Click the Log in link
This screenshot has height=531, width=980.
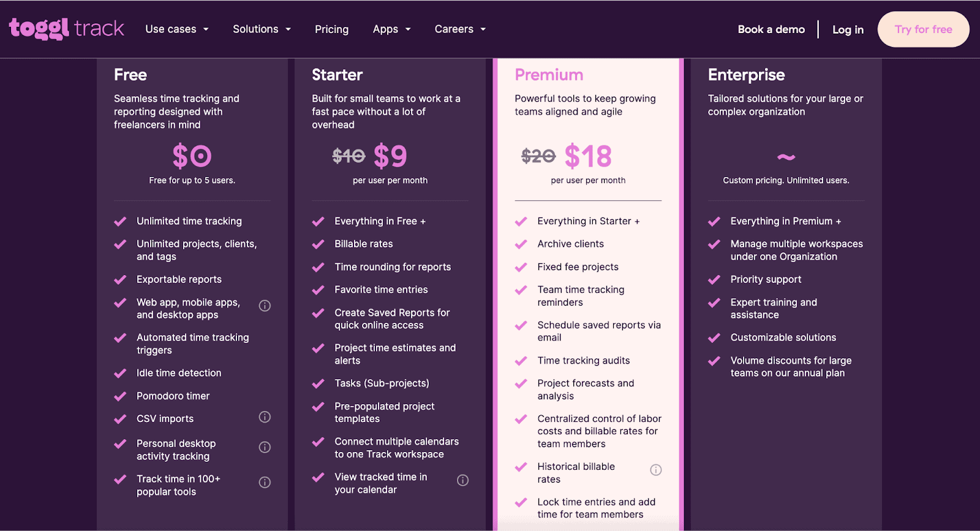click(848, 29)
